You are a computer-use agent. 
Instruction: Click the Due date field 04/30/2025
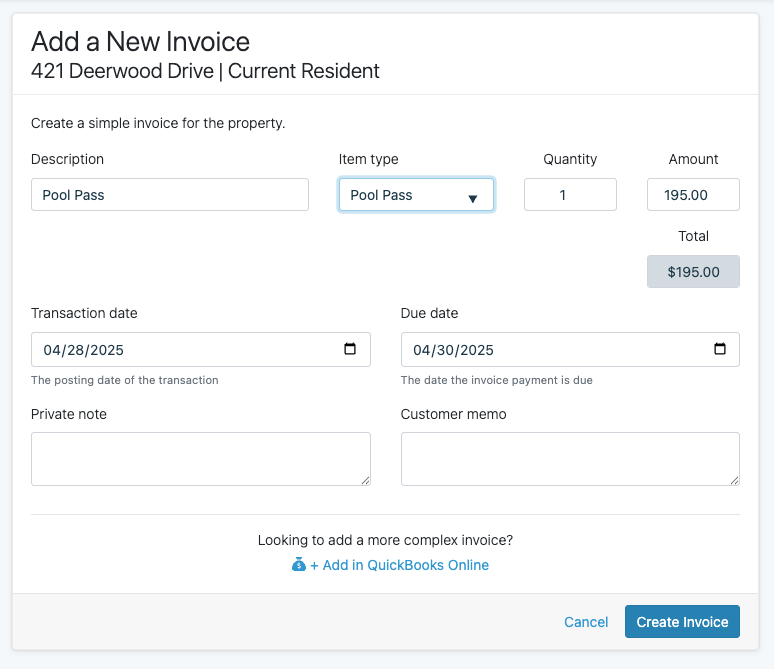click(570, 350)
